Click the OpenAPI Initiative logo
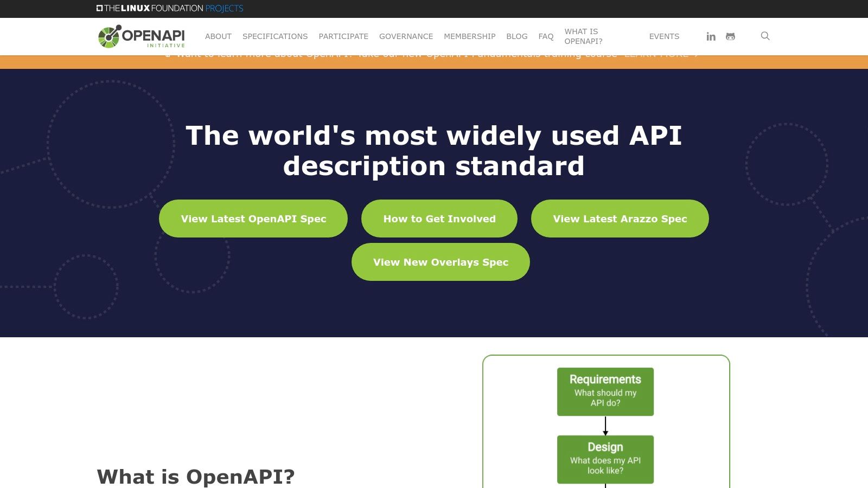868x488 pixels. click(142, 36)
